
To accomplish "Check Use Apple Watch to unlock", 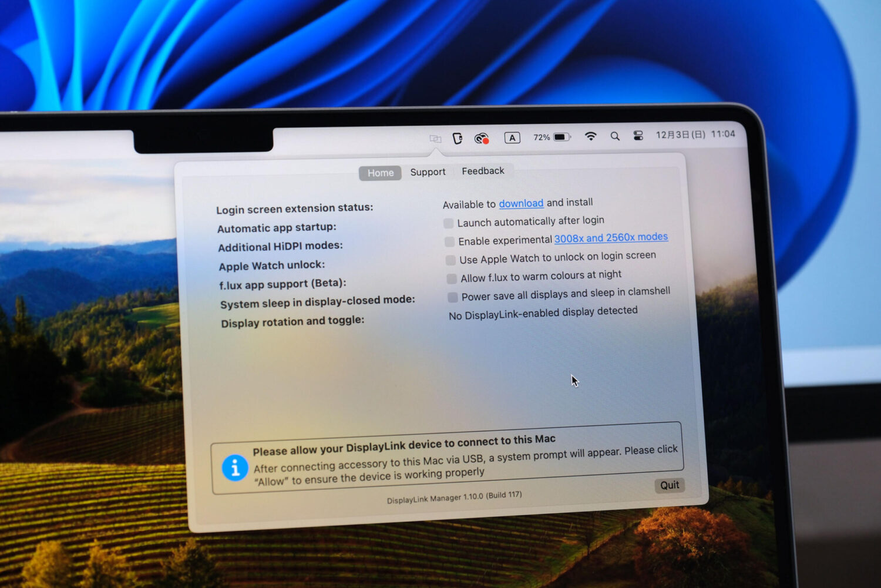I will 450,260.
